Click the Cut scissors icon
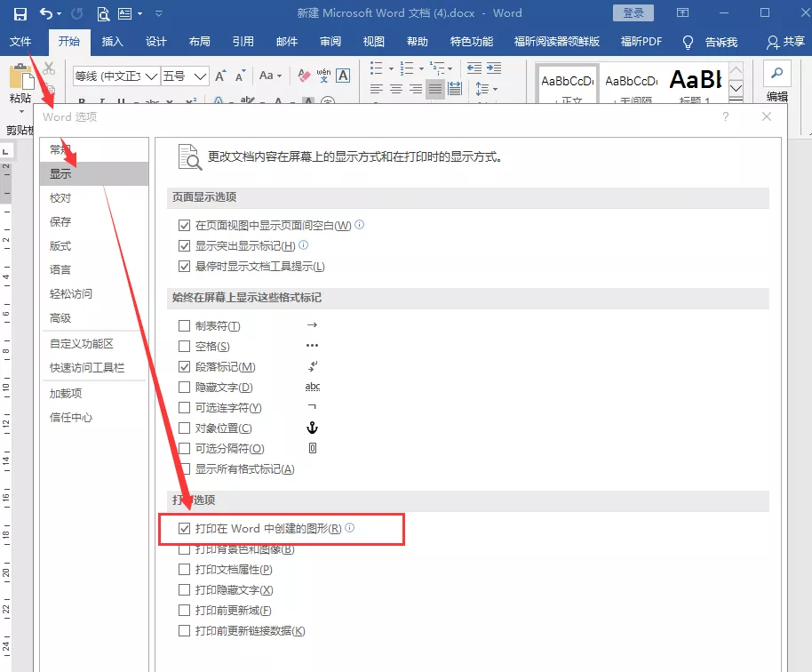The image size is (812, 672). tap(49, 68)
